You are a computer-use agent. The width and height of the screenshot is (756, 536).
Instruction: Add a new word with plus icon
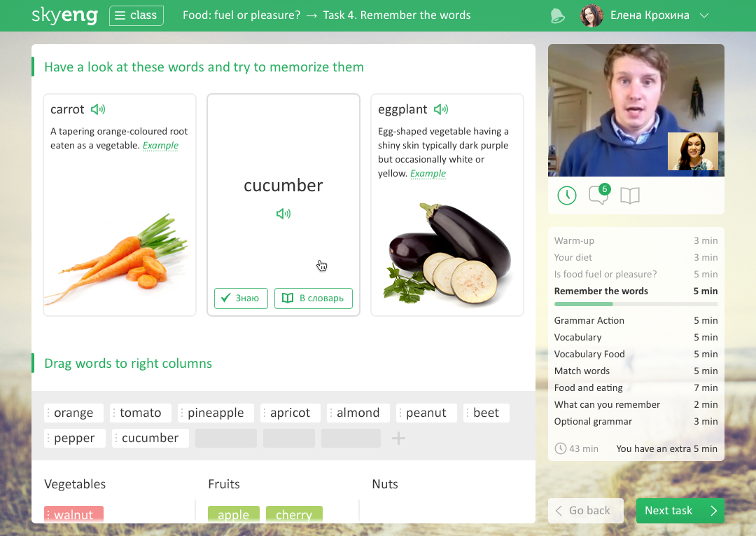(x=398, y=438)
